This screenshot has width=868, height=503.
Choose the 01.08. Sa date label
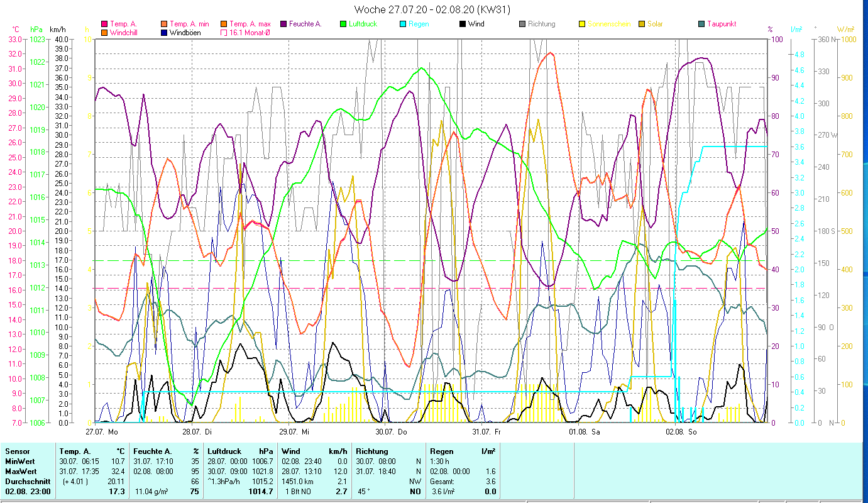(x=584, y=432)
